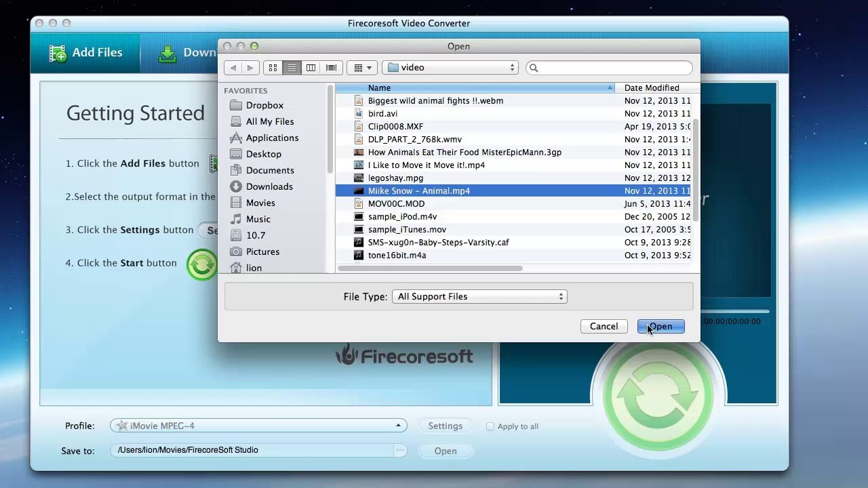Click Settings button next to Profile
868x488 pixels.
[445, 426]
